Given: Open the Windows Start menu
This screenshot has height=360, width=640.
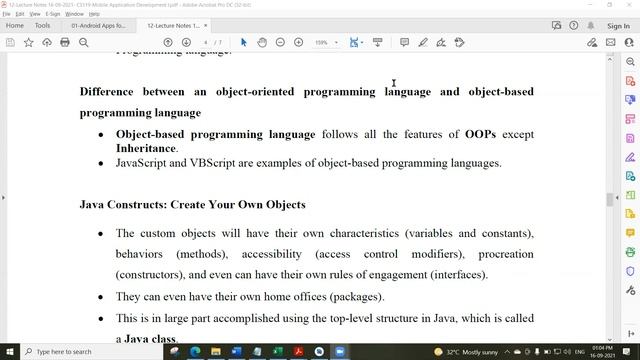Looking at the screenshot, I should pyautogui.click(x=10, y=351).
